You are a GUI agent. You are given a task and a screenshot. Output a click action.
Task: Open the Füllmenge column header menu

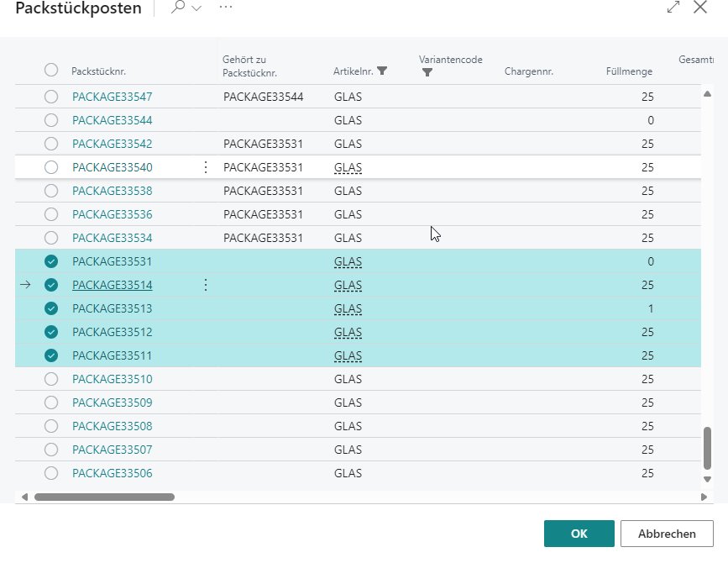628,71
